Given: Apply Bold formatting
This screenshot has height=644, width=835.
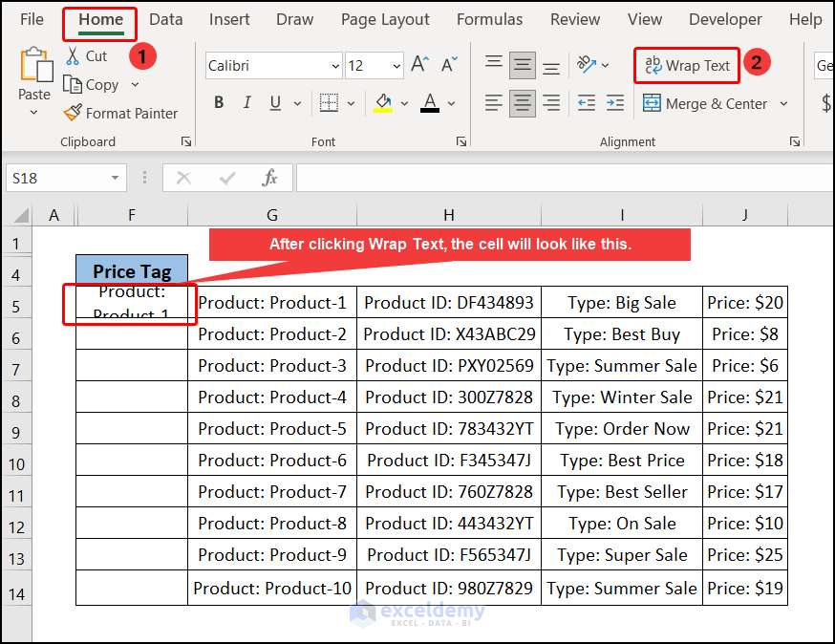Looking at the screenshot, I should pyautogui.click(x=218, y=102).
